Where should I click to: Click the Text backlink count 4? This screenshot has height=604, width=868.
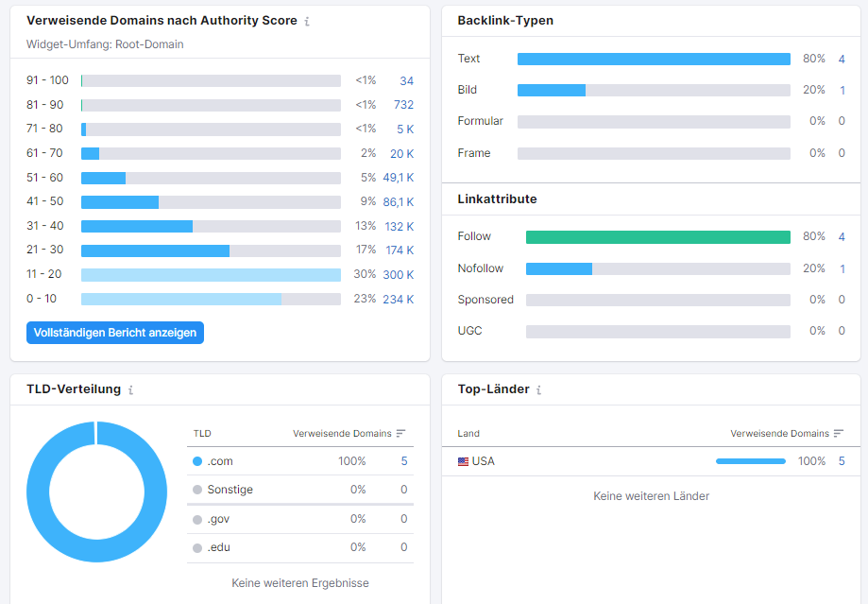point(842,60)
